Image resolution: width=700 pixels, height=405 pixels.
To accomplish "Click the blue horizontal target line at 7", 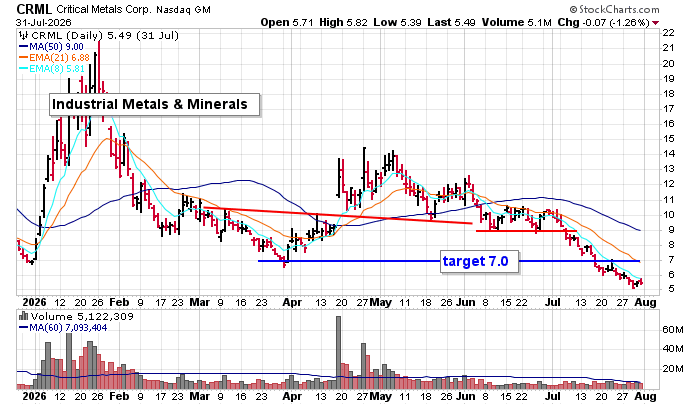I will (x=348, y=261).
